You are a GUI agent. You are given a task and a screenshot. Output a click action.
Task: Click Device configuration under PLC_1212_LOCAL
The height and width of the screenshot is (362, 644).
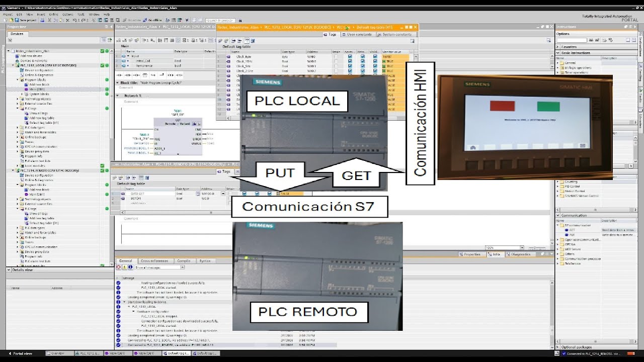(x=39, y=70)
